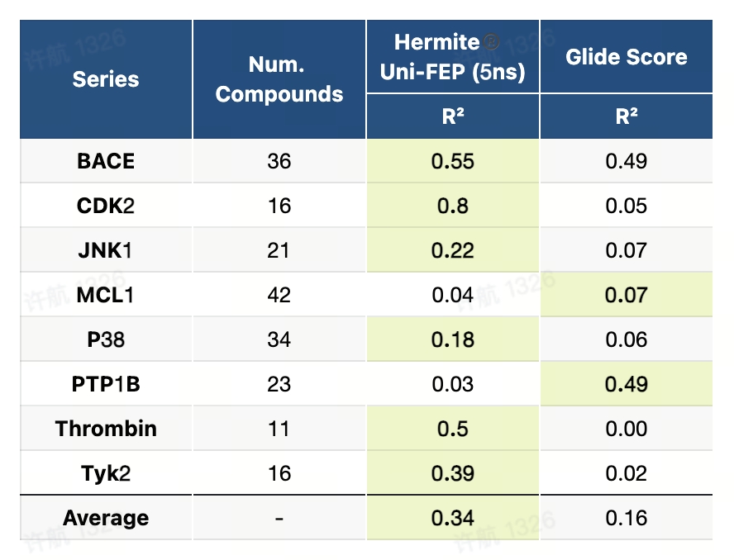Click the Thrombin Glide Score value 0.00
The image size is (734, 560).
[626, 429]
